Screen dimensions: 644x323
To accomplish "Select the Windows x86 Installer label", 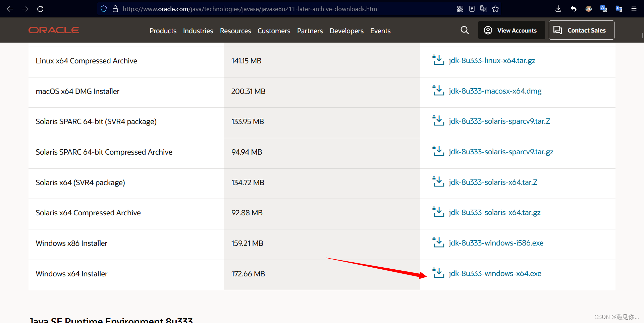I will (71, 243).
